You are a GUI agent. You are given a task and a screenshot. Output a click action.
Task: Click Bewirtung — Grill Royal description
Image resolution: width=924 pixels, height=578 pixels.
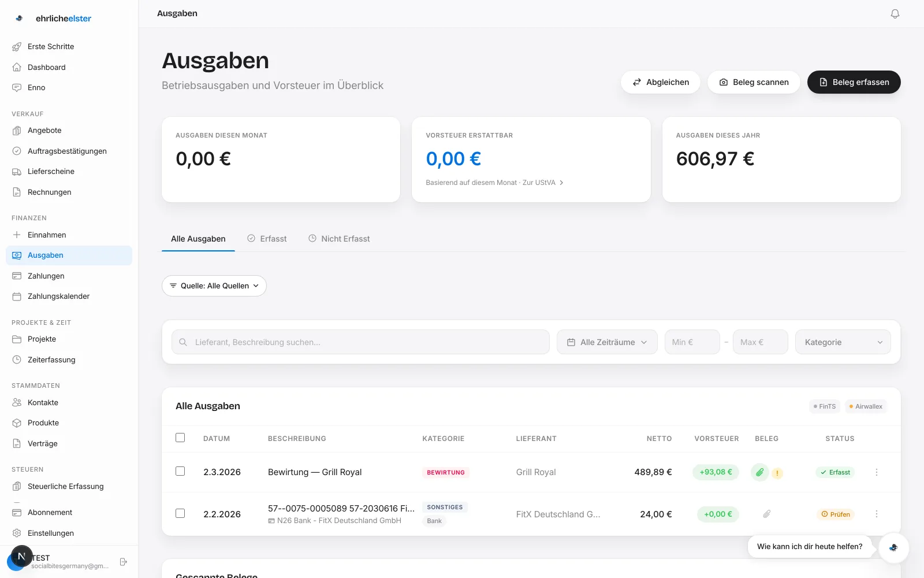pyautogui.click(x=315, y=472)
